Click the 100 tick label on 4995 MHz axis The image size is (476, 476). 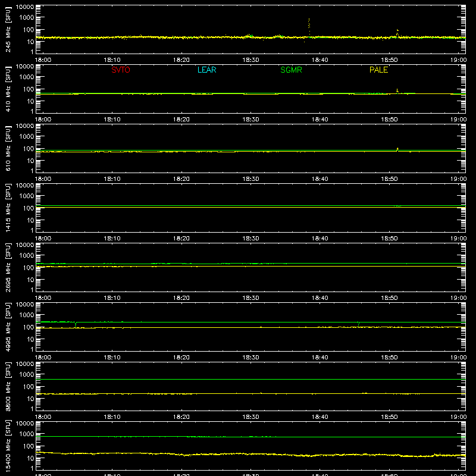click(29, 327)
